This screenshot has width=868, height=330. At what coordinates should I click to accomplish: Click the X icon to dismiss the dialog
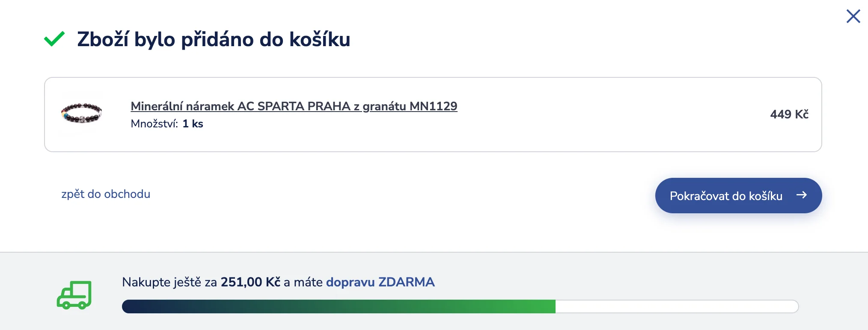(853, 16)
